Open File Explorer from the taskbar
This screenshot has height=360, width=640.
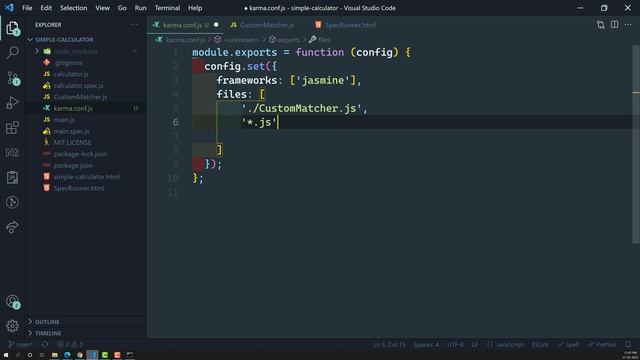pyautogui.click(x=55, y=355)
